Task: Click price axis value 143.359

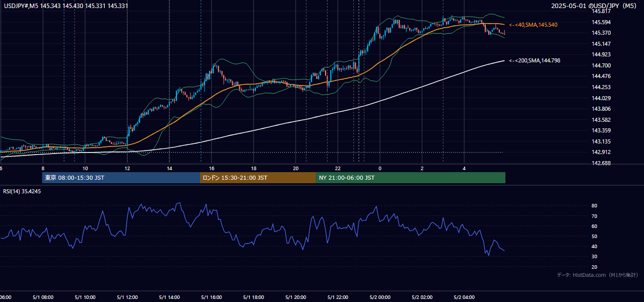Action: click(601, 131)
